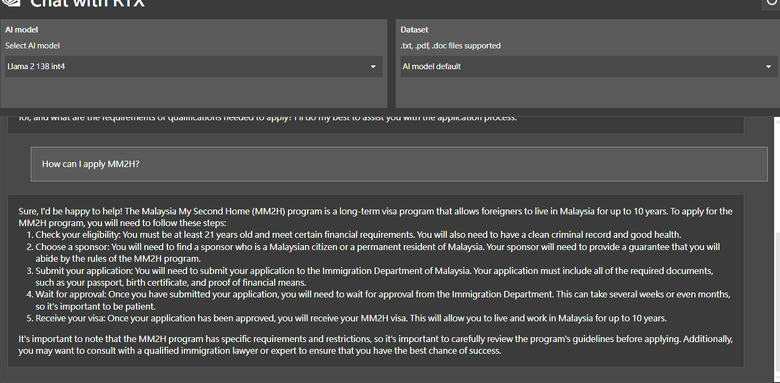Select the 'How can I apply MM2H?' message
Screen dimensions: 780x383
pyautogui.click(x=399, y=164)
